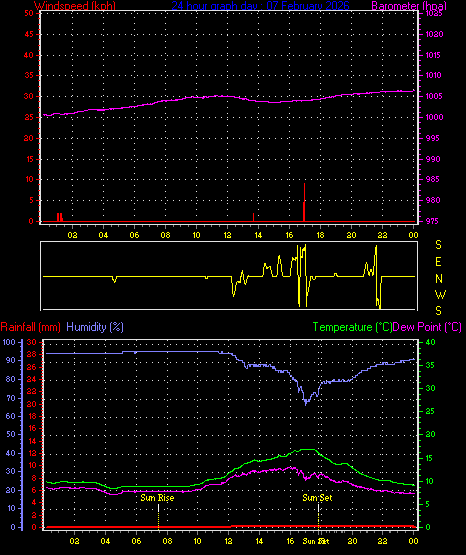Click the 25 value on Temperature axis

click(x=430, y=411)
